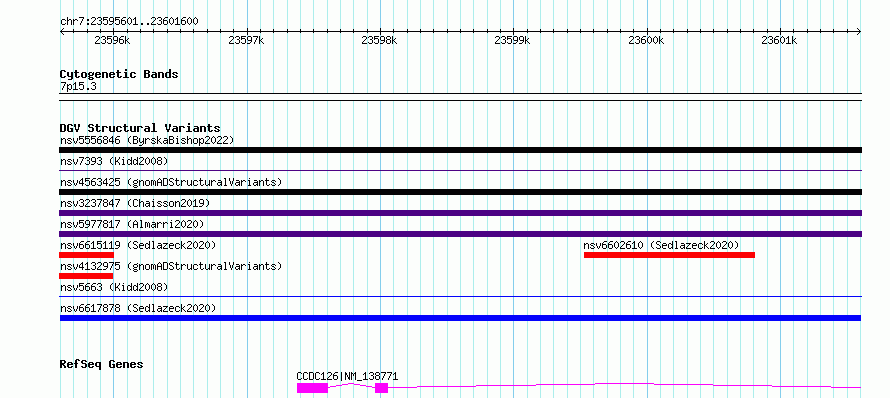Click the 23597k ruler position
The width and height of the screenshot is (890, 398).
tap(246, 40)
